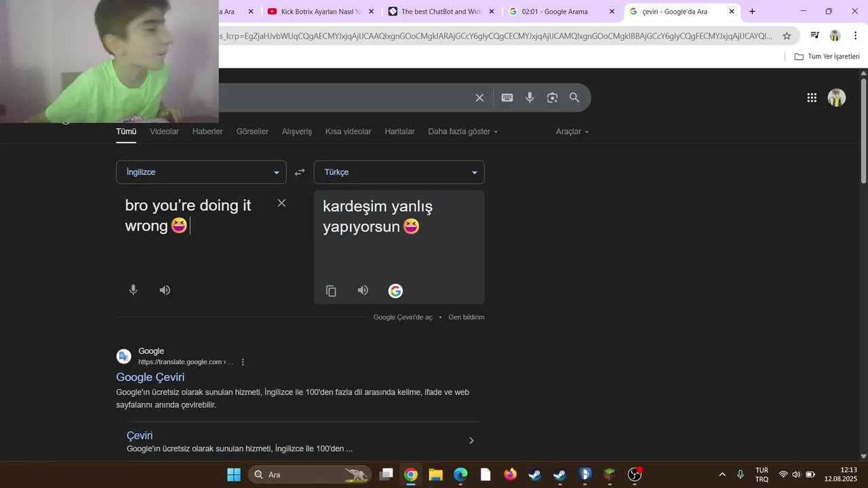
Task: Swap the İngilizce and Türkçe languages
Action: 300,172
